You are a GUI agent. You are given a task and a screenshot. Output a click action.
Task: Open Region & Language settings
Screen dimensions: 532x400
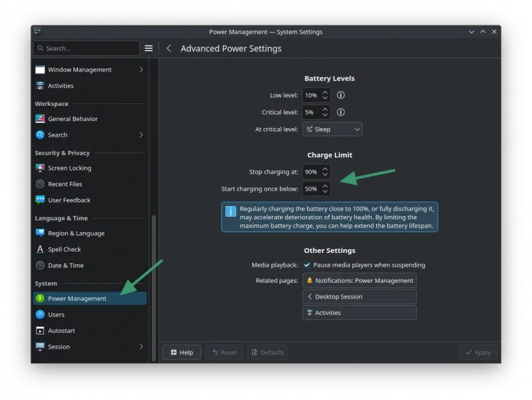pos(90,233)
